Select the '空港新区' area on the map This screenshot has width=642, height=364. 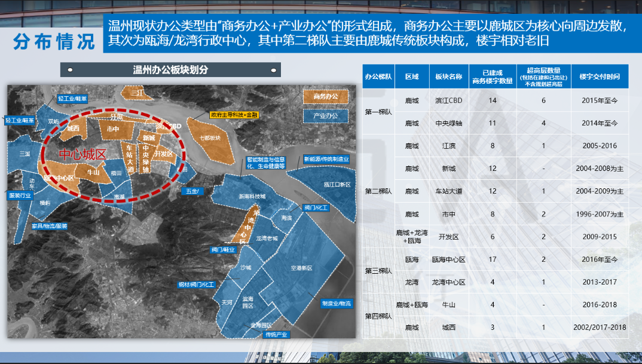301,268
